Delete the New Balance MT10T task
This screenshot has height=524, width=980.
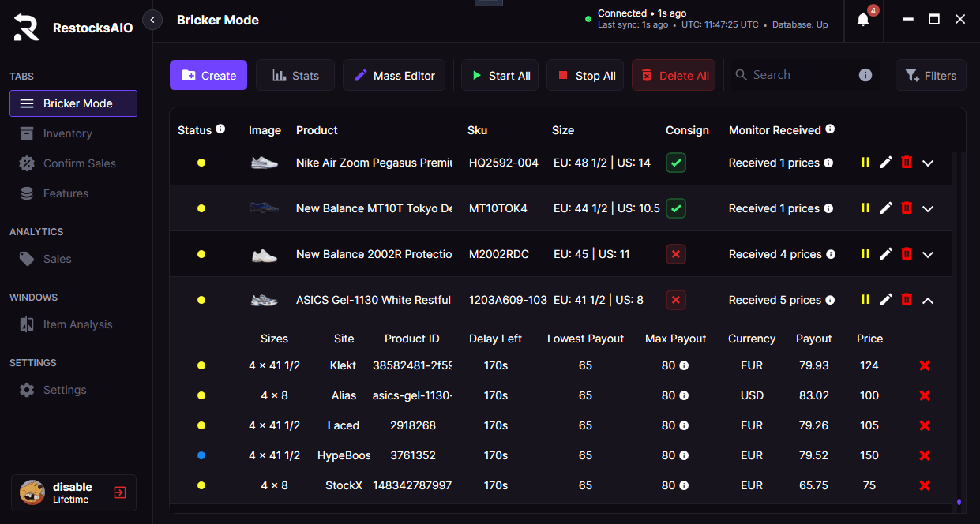[x=907, y=208]
